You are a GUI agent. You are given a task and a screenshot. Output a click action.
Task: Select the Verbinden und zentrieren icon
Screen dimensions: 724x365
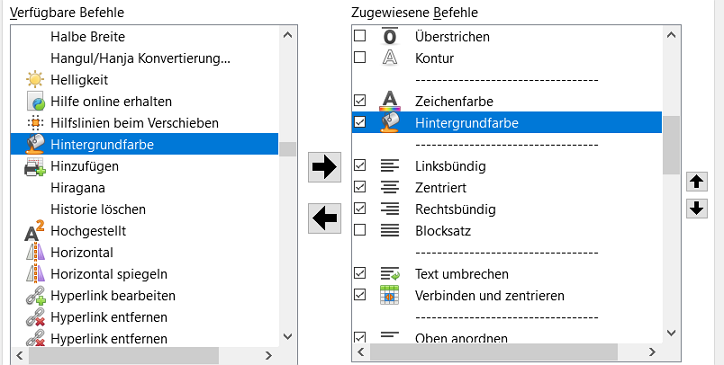[x=389, y=295]
